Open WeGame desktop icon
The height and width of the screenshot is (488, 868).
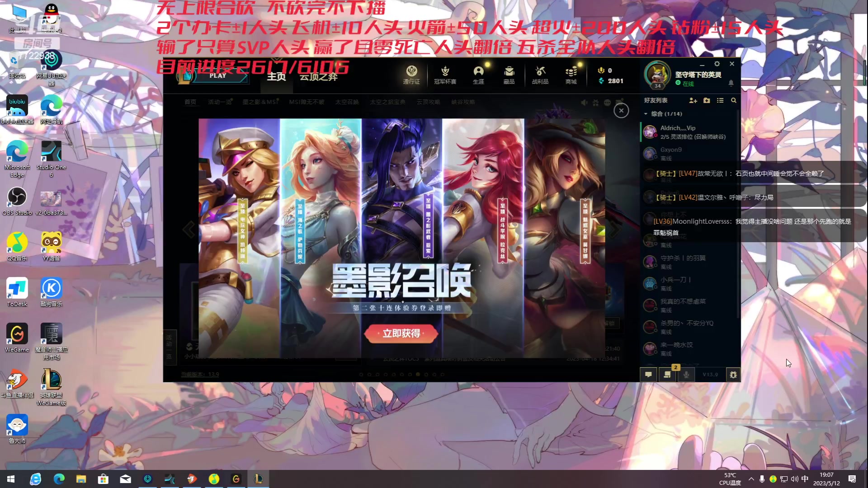pyautogui.click(x=17, y=338)
